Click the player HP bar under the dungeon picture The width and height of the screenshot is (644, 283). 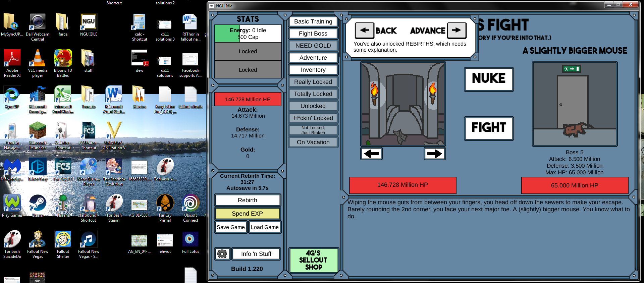[x=402, y=185]
